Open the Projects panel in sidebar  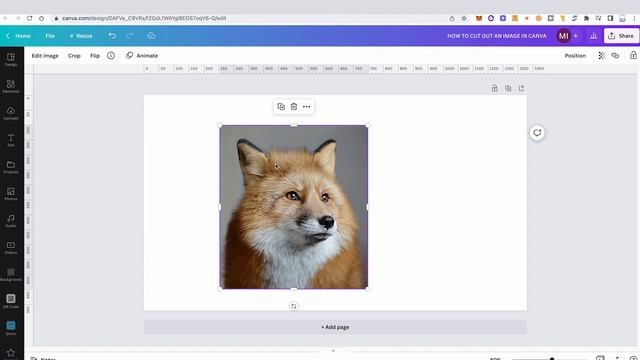11,167
